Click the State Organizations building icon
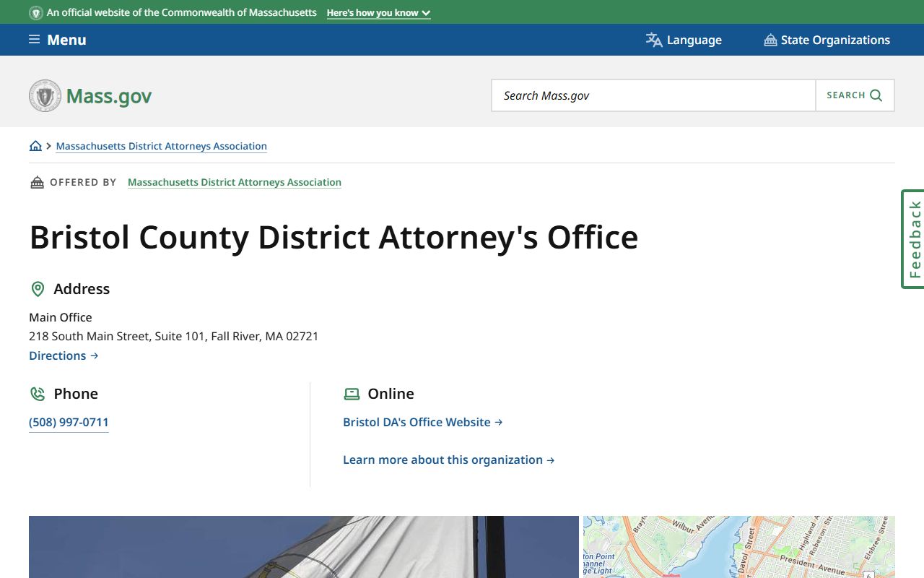Screen dimensions: 924x578 coord(770,40)
